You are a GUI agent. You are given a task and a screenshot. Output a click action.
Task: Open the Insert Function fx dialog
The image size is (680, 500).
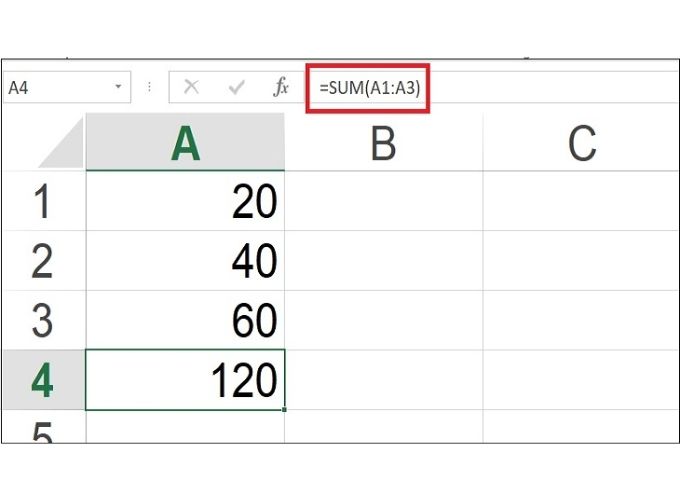pos(281,88)
